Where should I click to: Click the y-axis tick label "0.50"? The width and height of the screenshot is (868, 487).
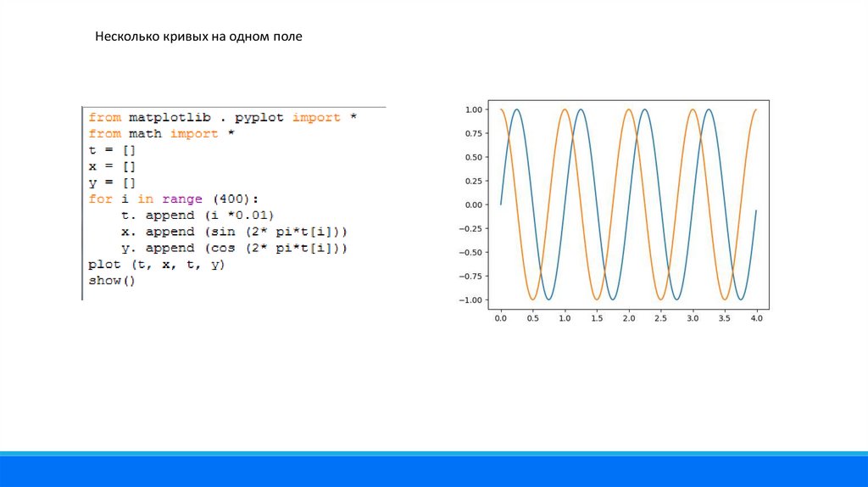coord(473,157)
